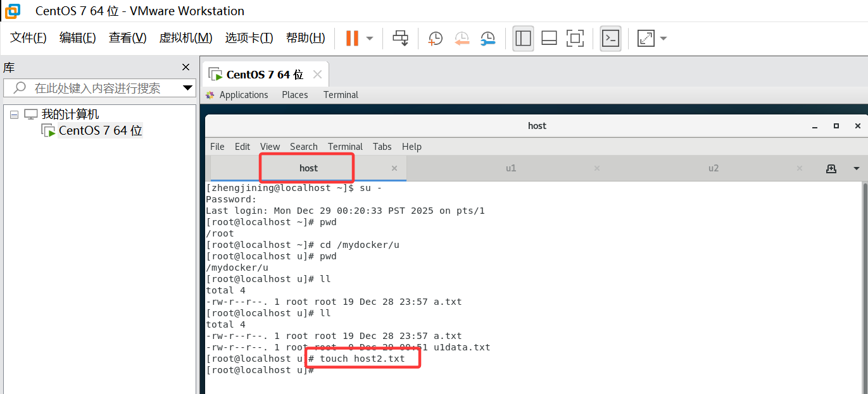
Task: Send Ctrl+Alt+Del to the guest
Action: (400, 39)
